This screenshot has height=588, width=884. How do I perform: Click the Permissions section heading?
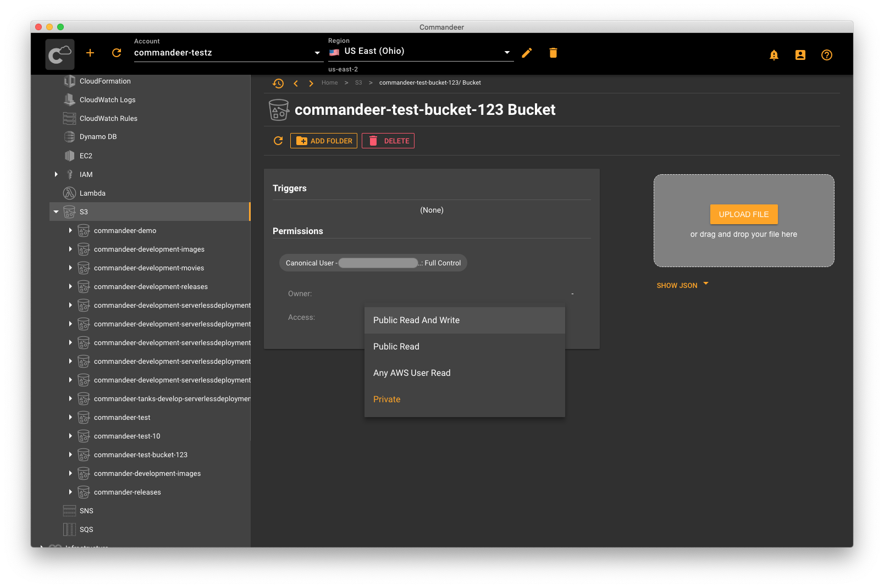[x=298, y=231]
